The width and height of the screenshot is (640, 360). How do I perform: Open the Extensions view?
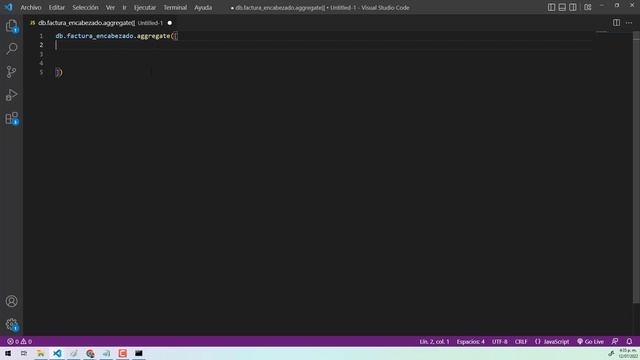(x=11, y=118)
